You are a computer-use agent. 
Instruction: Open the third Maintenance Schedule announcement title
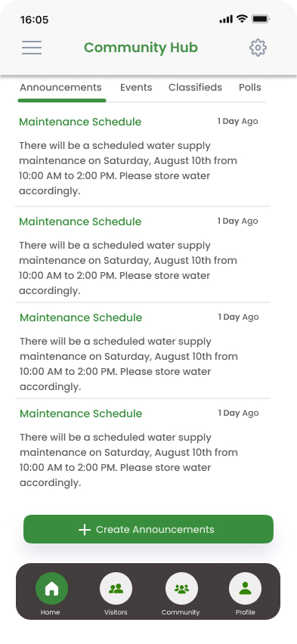(81, 317)
